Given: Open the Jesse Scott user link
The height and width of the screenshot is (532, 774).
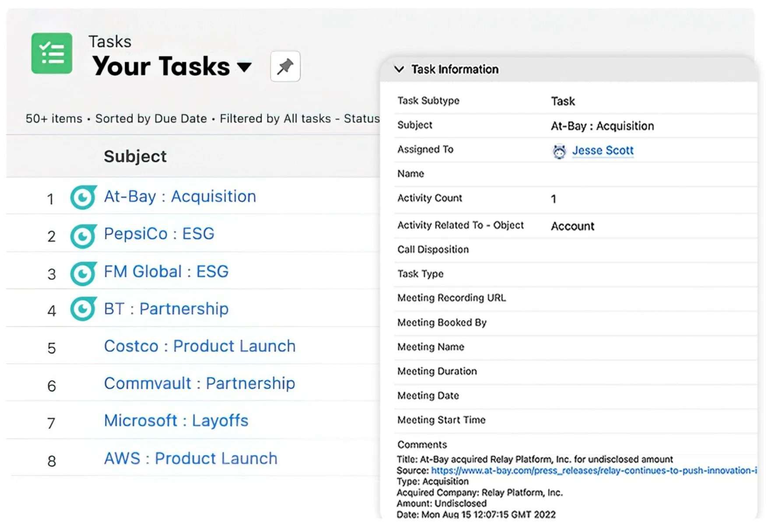Looking at the screenshot, I should (x=602, y=150).
